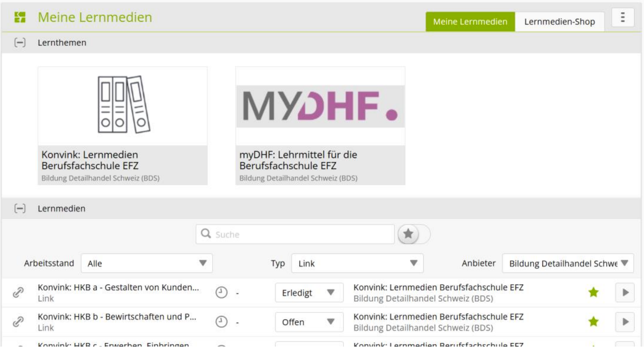Click the Meine Lernmedien puzzle logo icon
Viewport: 644px width, 348px height.
pos(20,17)
